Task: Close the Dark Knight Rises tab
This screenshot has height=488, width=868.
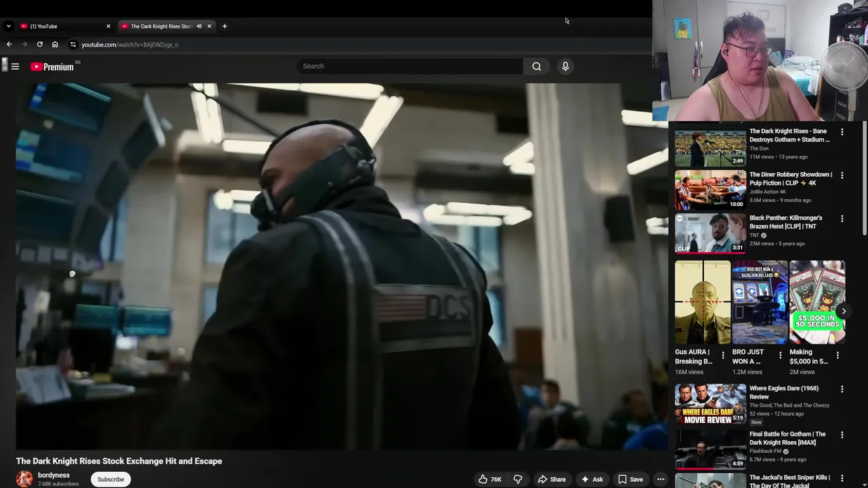Action: click(210, 26)
